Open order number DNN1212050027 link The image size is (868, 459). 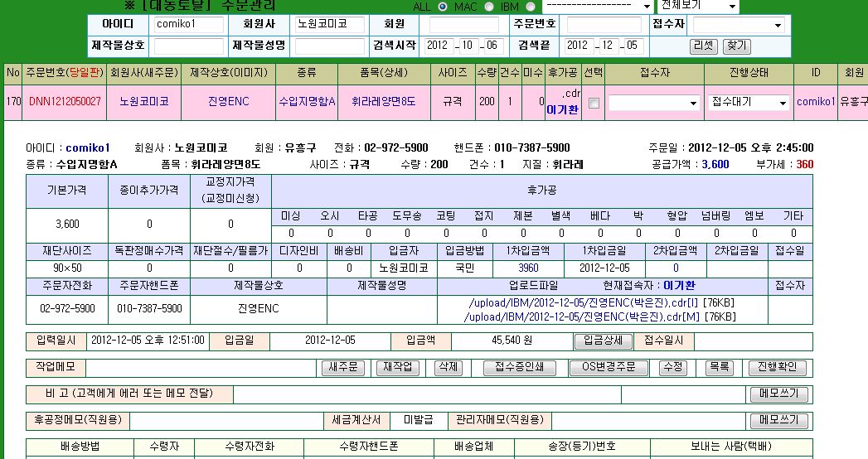click(x=65, y=102)
